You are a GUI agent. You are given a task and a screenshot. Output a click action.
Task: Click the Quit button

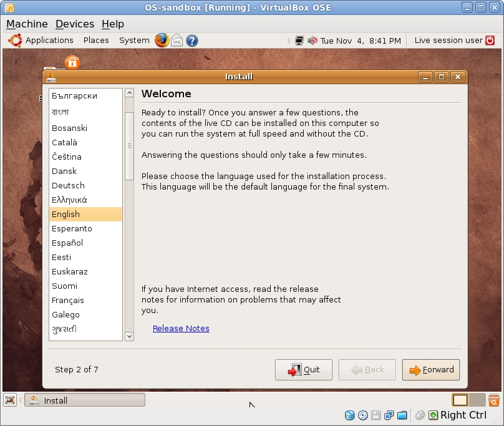tap(303, 370)
